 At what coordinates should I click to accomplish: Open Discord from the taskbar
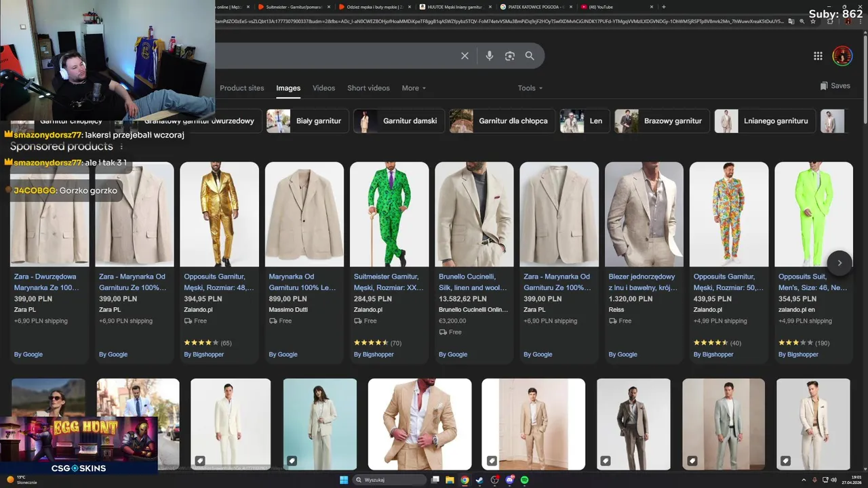(x=510, y=480)
